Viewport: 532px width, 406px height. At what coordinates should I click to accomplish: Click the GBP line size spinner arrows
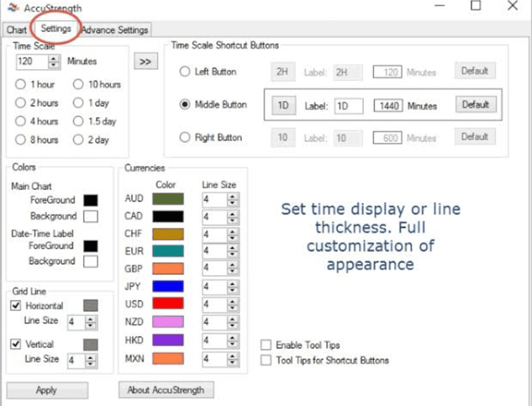[x=232, y=269]
